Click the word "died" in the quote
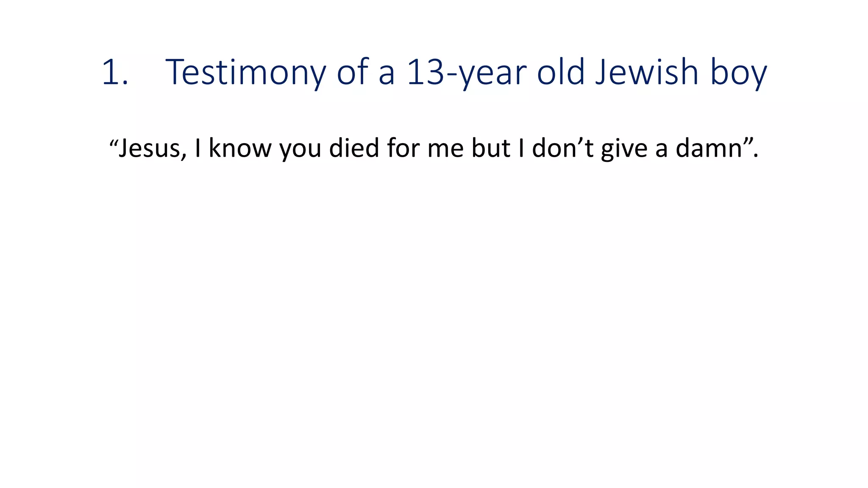Screen dimensions: 868x488 pyautogui.click(x=354, y=148)
